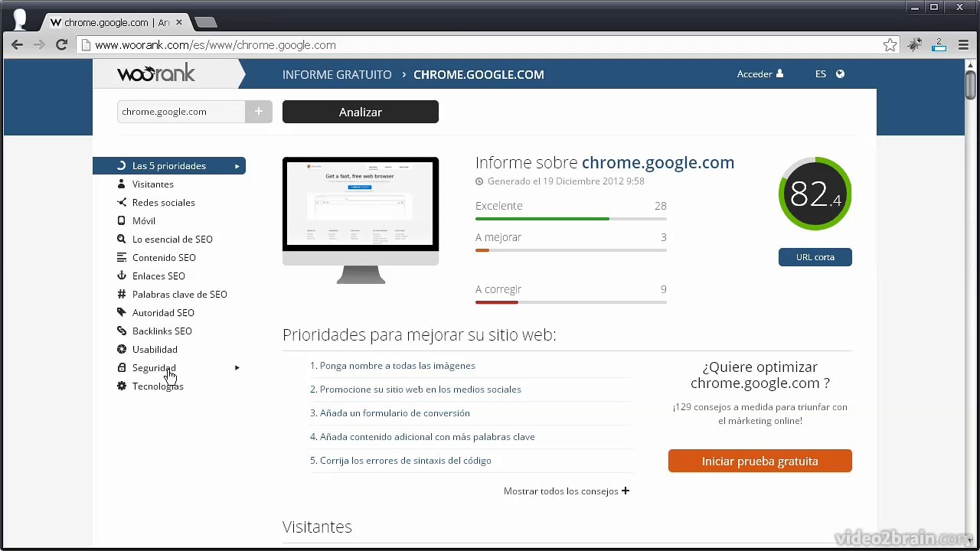Click the Usabilidad lifebuoy icon

(121, 349)
